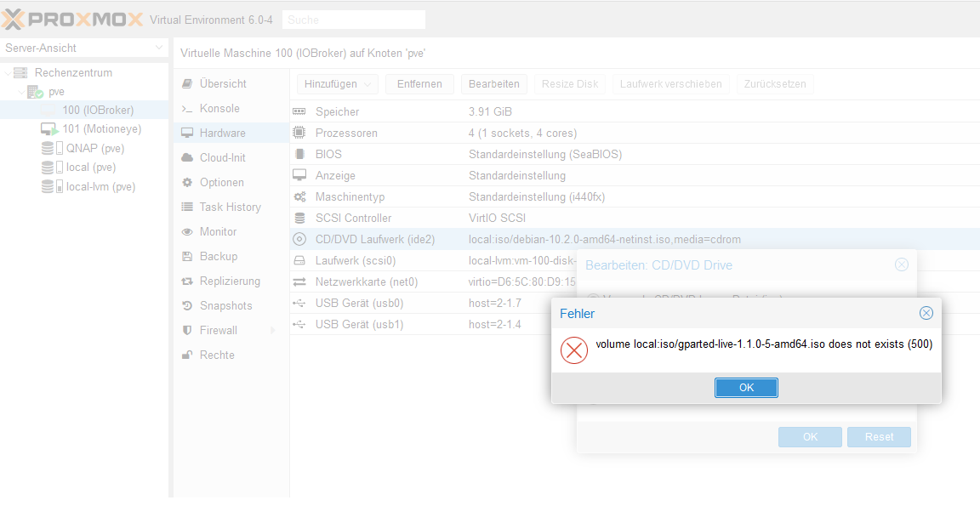Close the Fehler error dialog

point(926,313)
